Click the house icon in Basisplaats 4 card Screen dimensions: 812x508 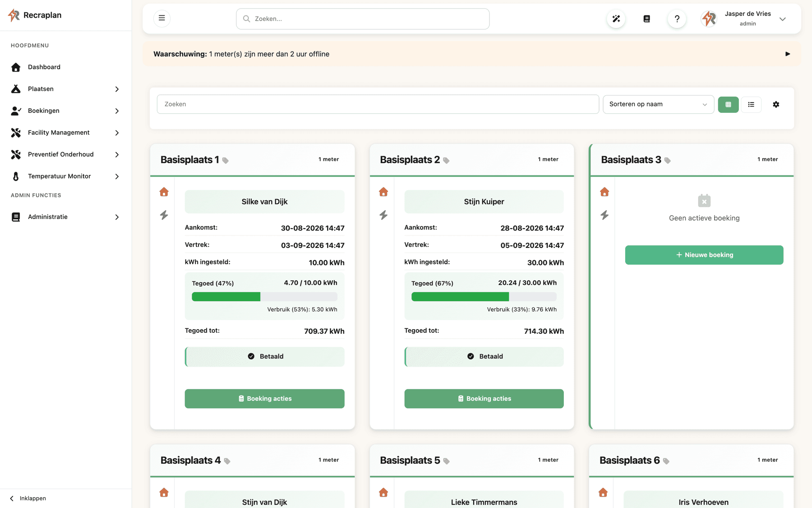[x=164, y=492]
